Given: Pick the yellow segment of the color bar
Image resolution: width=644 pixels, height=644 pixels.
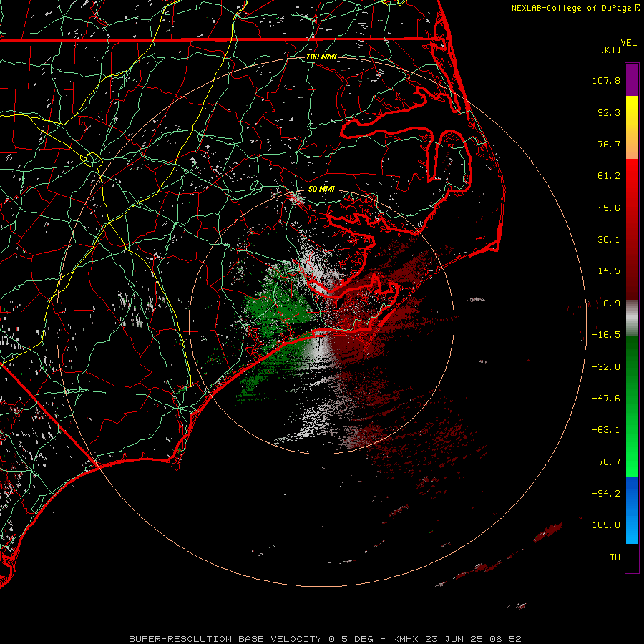Looking at the screenshot, I should (x=632, y=111).
